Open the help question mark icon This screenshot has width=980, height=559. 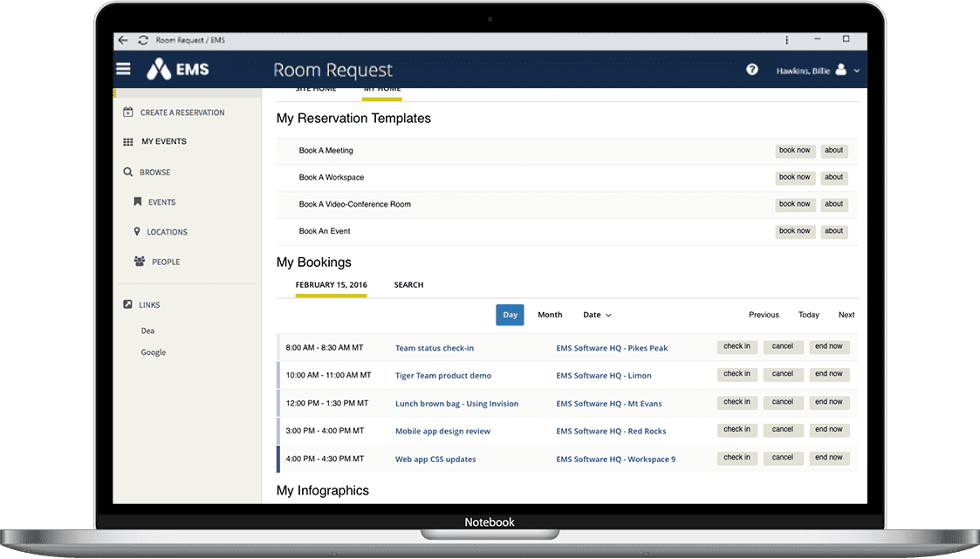click(x=752, y=70)
